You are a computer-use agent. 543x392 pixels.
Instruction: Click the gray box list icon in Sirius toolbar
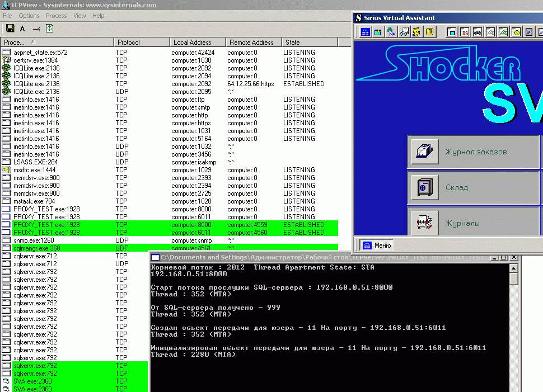coord(490,32)
